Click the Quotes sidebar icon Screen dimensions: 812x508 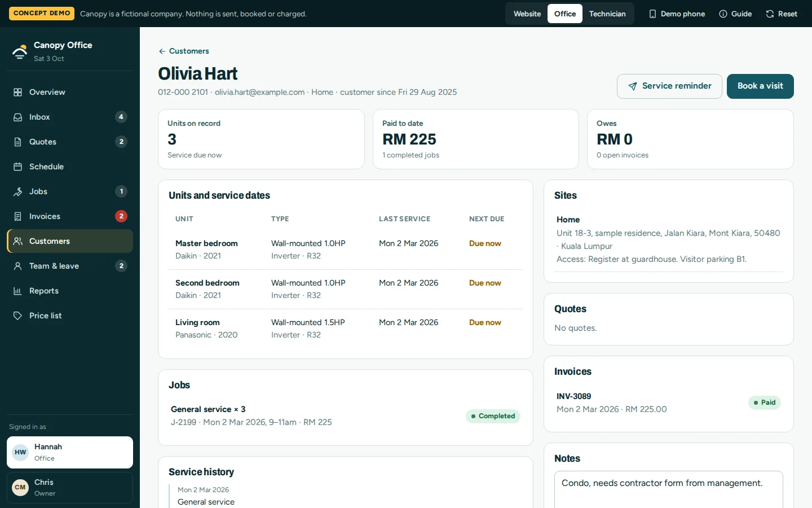18,142
